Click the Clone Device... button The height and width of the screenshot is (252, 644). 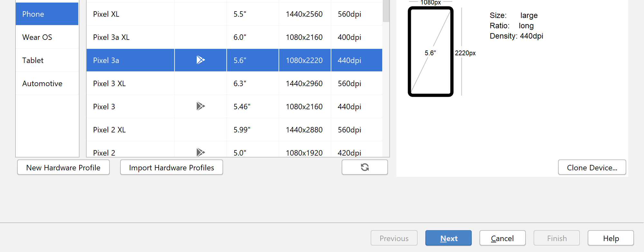click(x=592, y=167)
